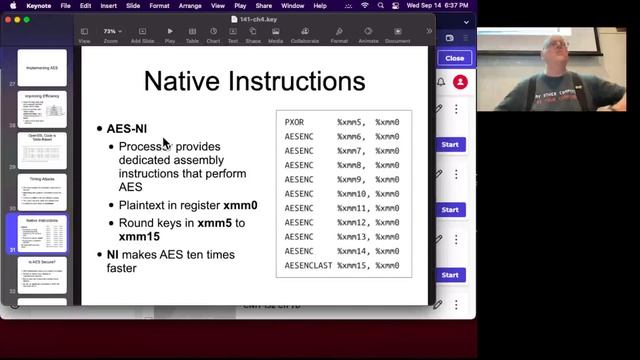Select slide 27 Implementing AES thumbnail
The width and height of the screenshot is (640, 360).
[x=42, y=68]
